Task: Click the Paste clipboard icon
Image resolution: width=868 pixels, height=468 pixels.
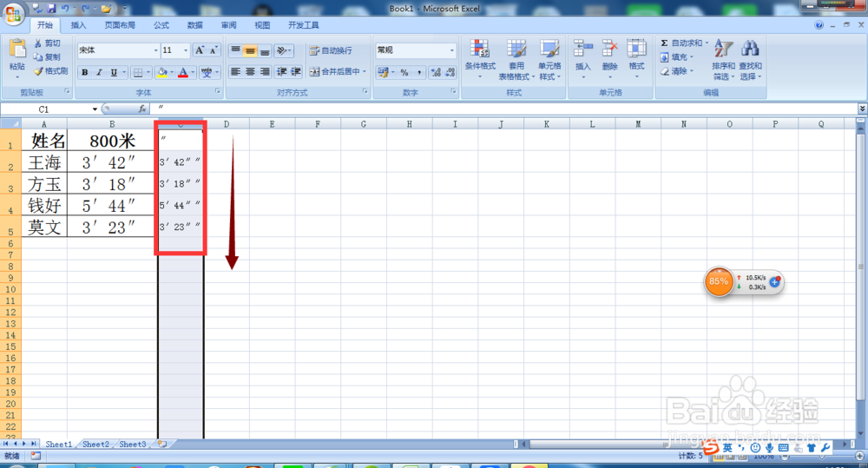Action: 17,49
